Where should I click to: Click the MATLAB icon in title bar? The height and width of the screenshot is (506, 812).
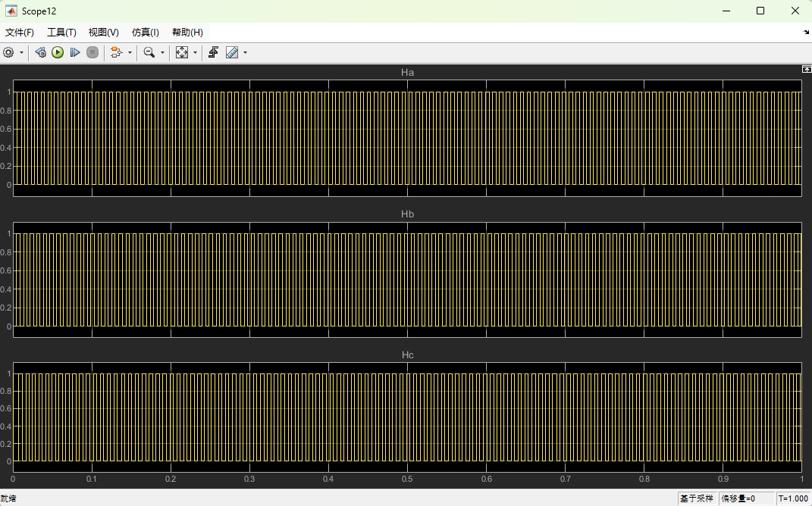pos(11,11)
